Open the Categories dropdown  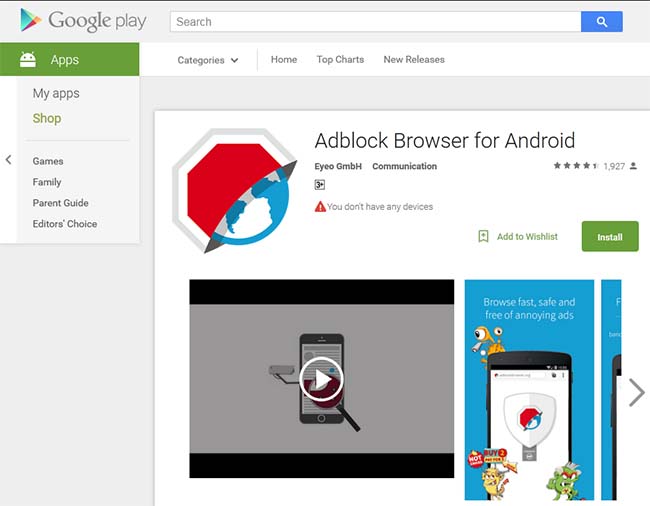pyautogui.click(x=208, y=60)
